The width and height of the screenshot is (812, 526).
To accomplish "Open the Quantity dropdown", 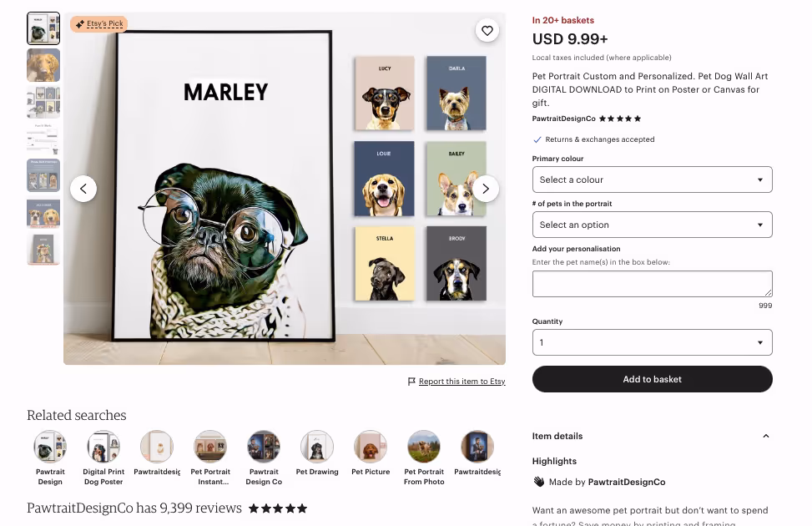I will (652, 342).
